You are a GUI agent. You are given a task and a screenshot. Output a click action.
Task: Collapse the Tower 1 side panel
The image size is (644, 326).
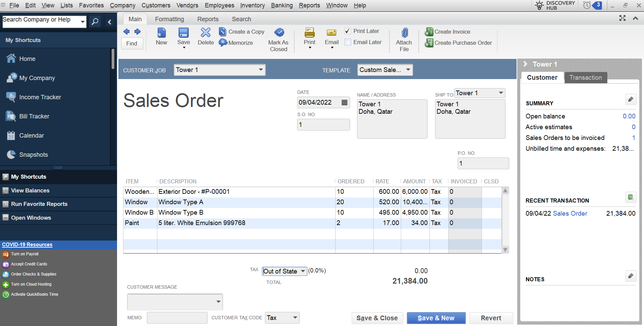(x=525, y=64)
